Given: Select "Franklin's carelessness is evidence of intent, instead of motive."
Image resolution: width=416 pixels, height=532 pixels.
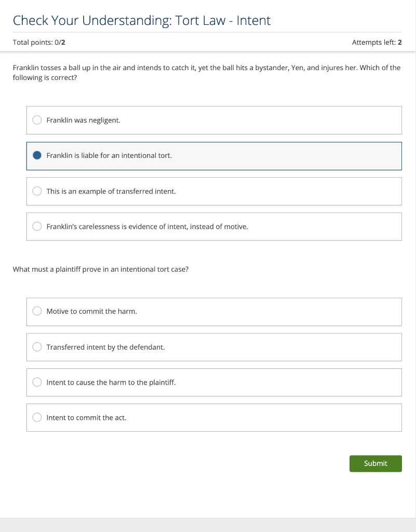Looking at the screenshot, I should [37, 226].
